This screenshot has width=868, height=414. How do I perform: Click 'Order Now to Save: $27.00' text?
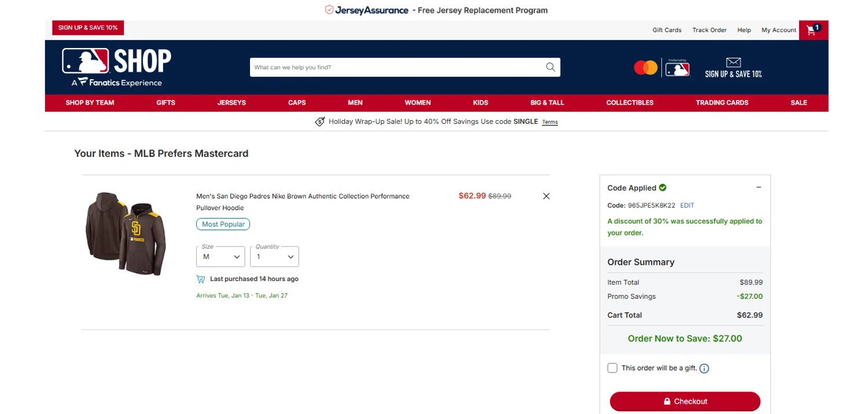(x=685, y=339)
